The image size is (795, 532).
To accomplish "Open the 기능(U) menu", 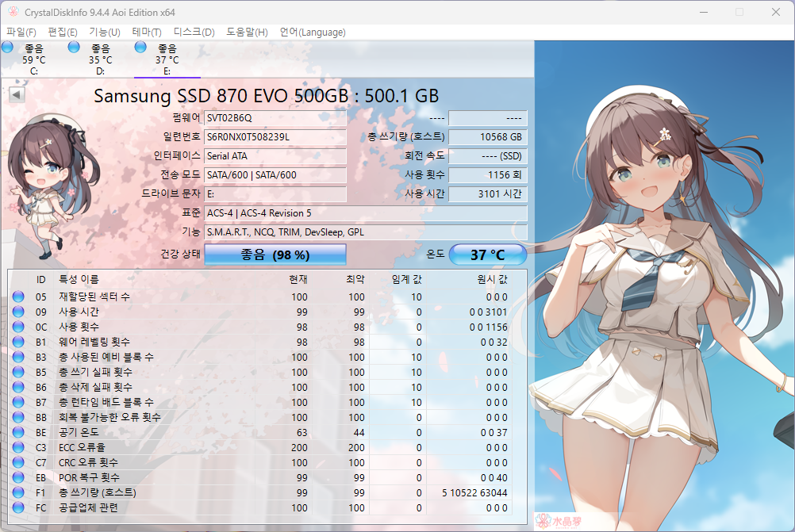I will click(105, 33).
